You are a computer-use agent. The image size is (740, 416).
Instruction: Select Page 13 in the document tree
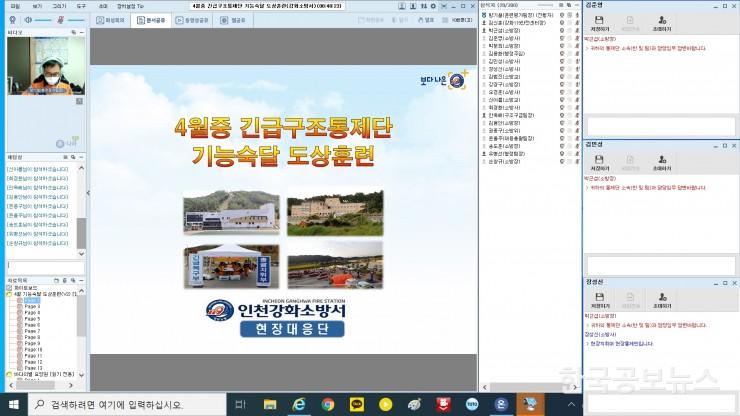[x=33, y=368]
